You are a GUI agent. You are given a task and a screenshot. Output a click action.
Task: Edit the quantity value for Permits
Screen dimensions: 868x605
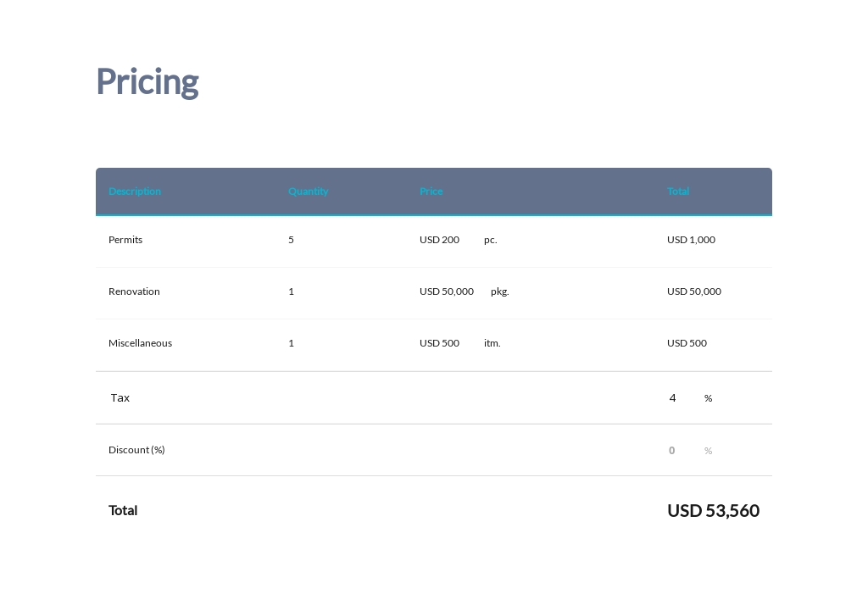(x=291, y=239)
